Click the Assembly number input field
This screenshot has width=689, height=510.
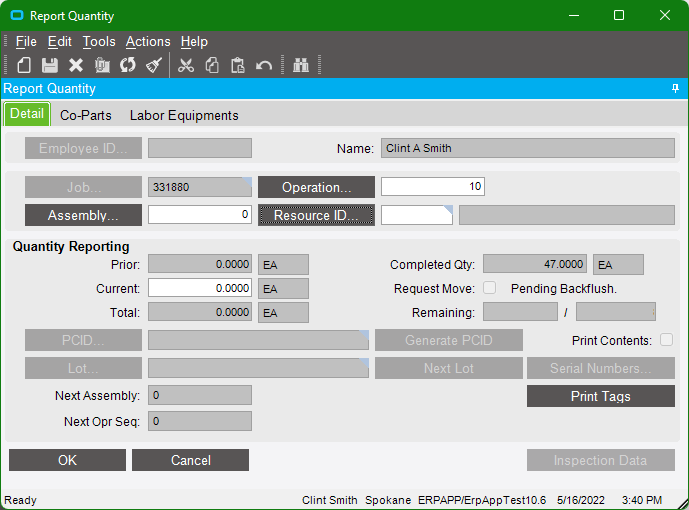tap(199, 215)
